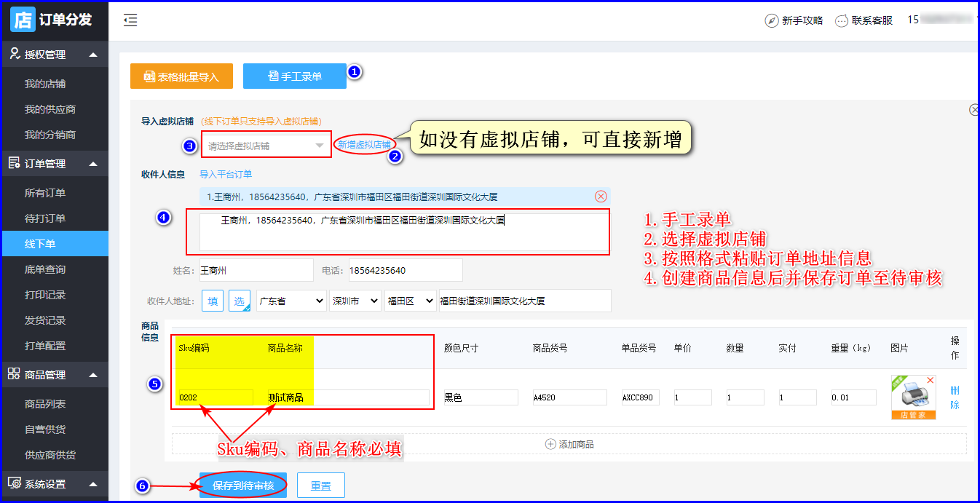
Task: Clear the parsed address with red X icon
Action: click(601, 197)
